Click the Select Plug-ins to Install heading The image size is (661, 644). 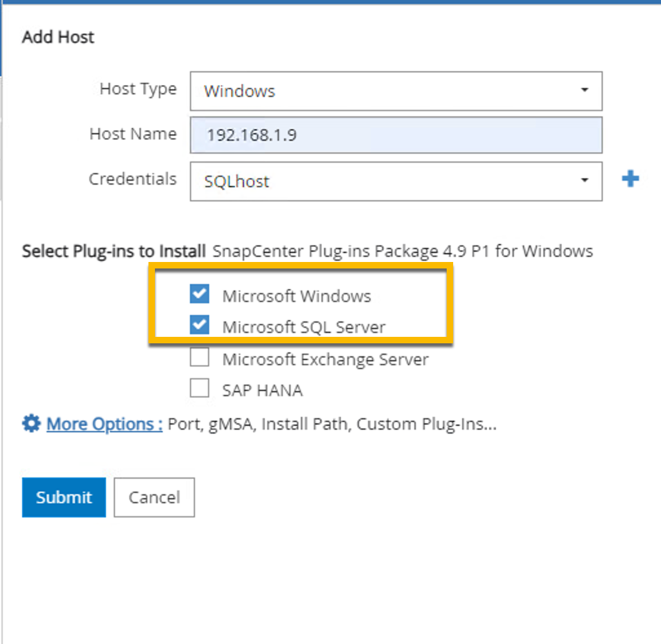pyautogui.click(x=114, y=251)
